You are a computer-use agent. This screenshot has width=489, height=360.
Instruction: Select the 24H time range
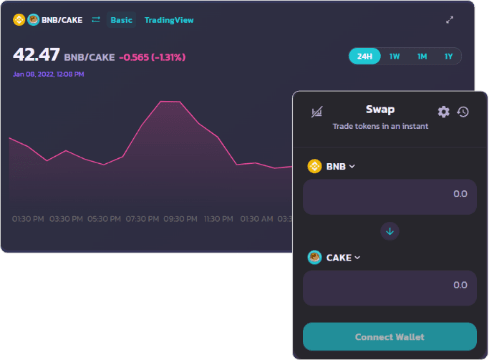coord(365,56)
